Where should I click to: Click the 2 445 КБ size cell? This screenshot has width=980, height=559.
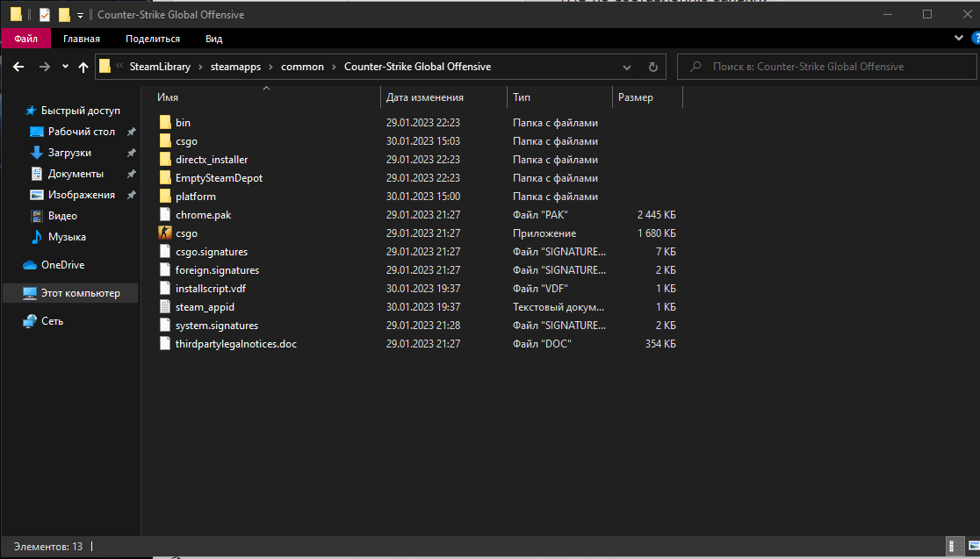(656, 215)
